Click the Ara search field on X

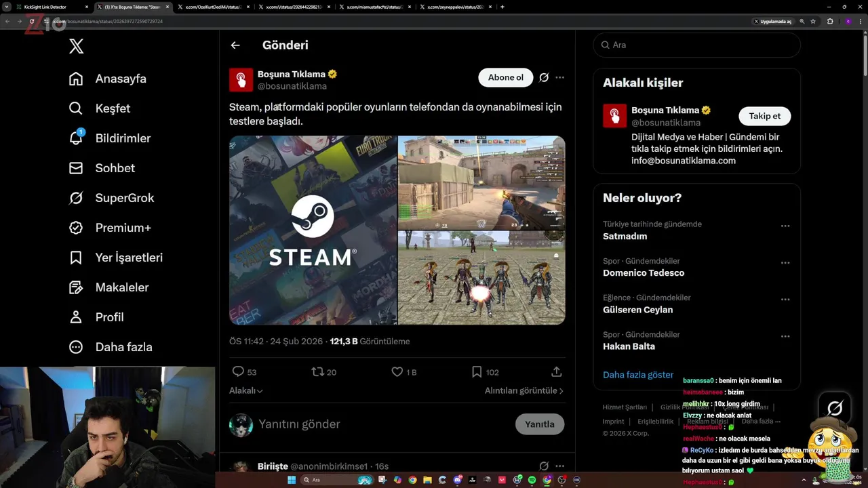coord(697,45)
